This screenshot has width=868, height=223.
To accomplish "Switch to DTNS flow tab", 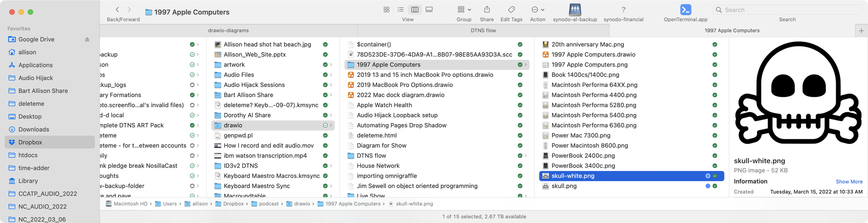I will click(483, 30).
